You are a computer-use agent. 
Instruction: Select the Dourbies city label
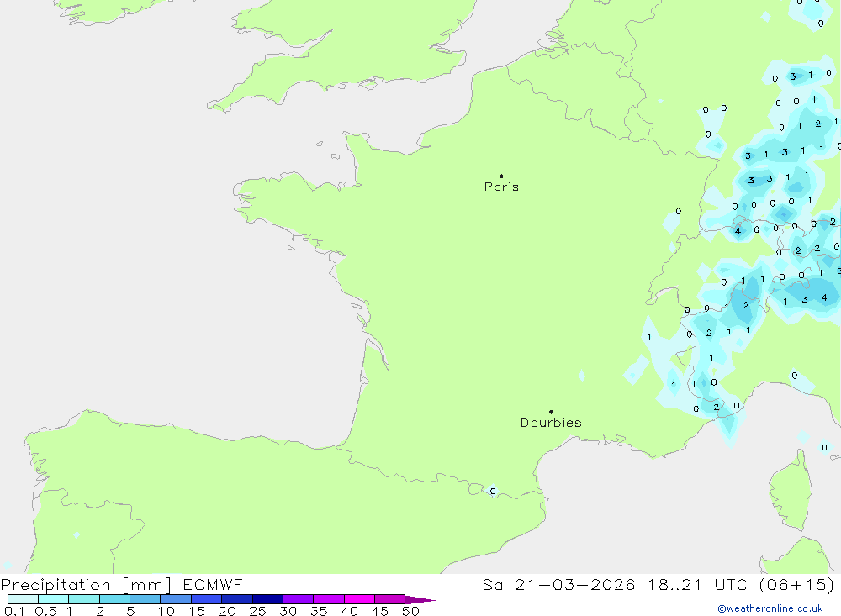(551, 423)
